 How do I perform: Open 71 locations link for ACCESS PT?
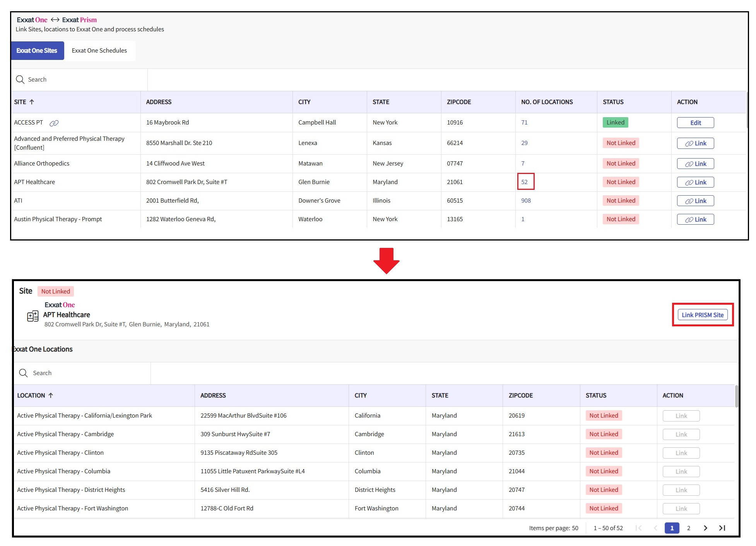point(524,123)
